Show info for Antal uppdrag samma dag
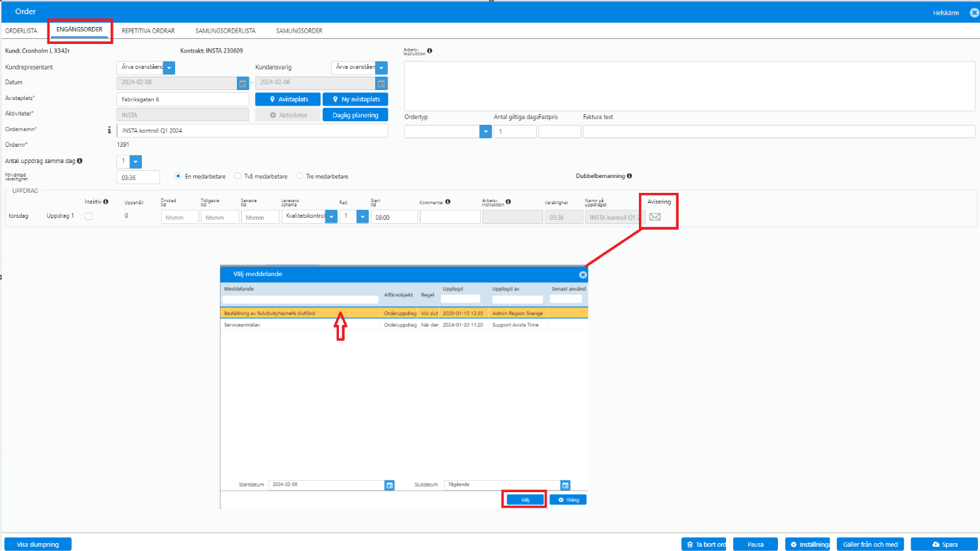 (x=79, y=161)
